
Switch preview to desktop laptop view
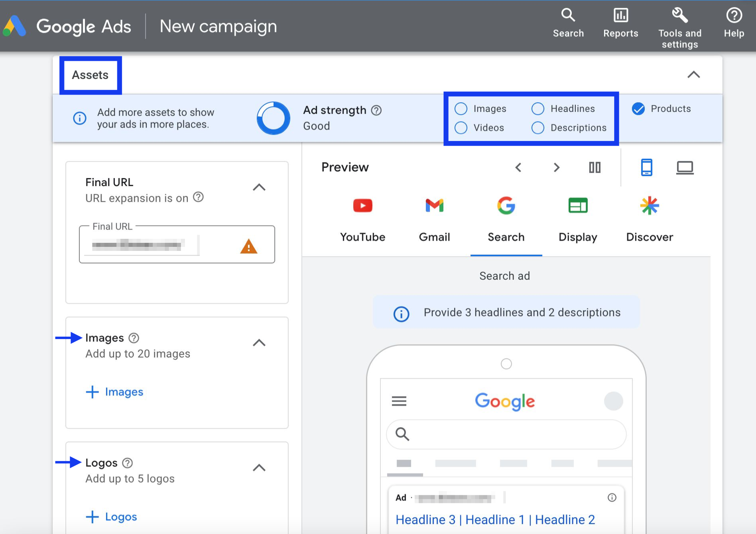685,168
